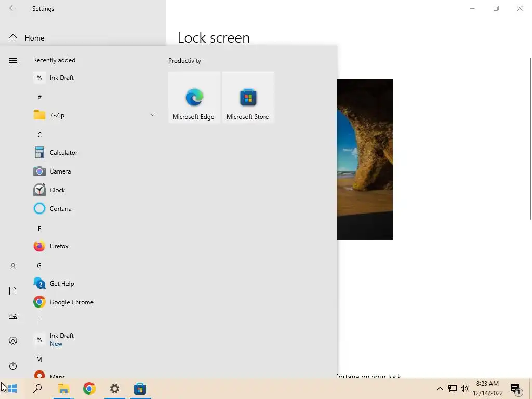Screen dimensions: 532x399
Task: Click the F letter section header
Action: click(x=39, y=229)
